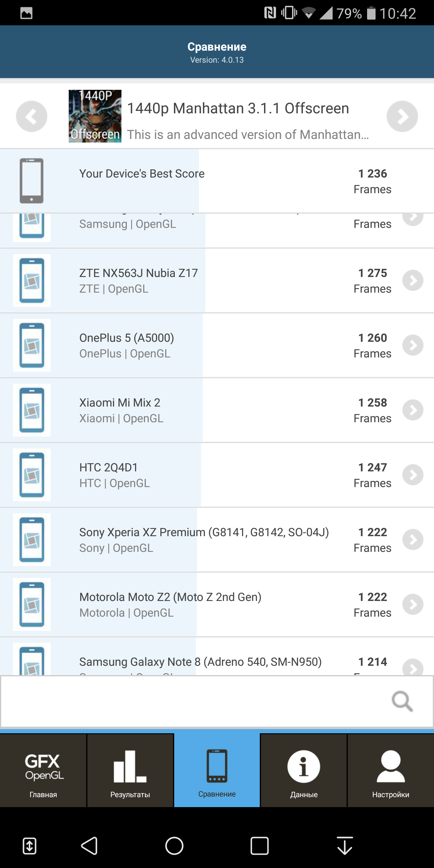Tap the Android home circle button
The image size is (434, 868).
click(x=174, y=846)
